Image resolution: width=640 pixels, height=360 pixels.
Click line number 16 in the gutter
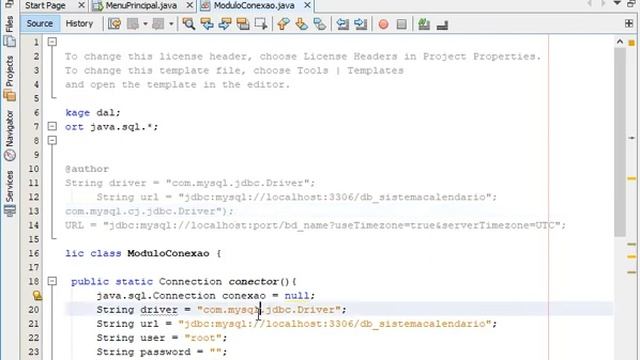point(33,253)
